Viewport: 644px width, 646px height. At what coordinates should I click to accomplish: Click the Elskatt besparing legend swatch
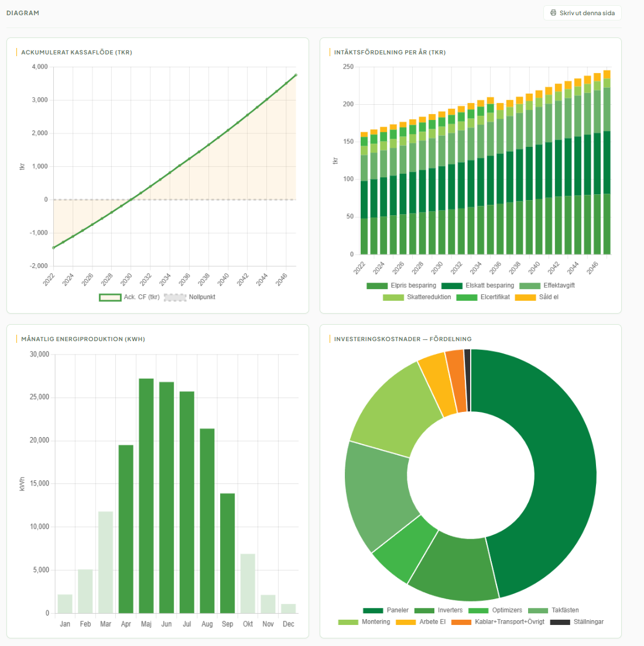click(x=452, y=286)
